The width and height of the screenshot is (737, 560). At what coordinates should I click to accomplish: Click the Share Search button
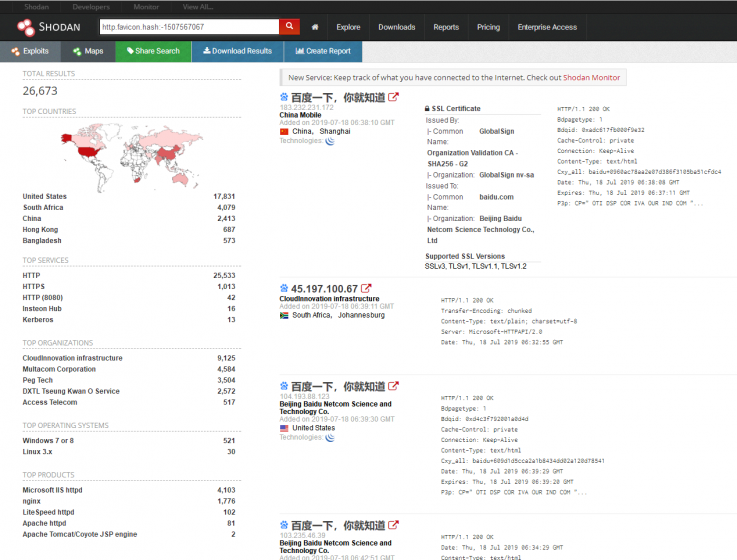[154, 51]
